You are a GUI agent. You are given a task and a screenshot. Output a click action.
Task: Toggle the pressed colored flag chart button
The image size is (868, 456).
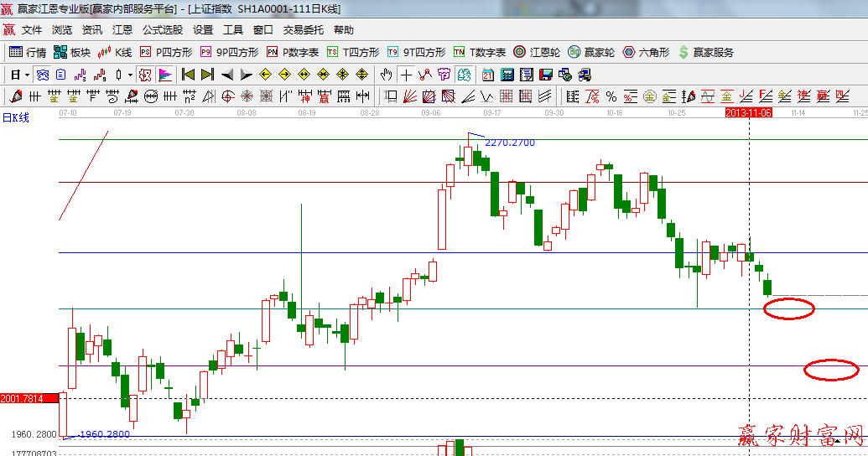[x=164, y=75]
